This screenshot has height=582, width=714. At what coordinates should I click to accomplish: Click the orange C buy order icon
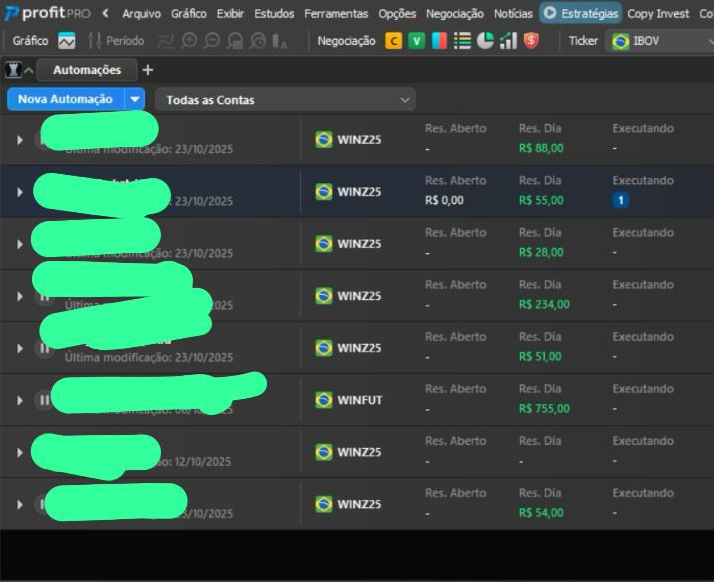coord(394,41)
